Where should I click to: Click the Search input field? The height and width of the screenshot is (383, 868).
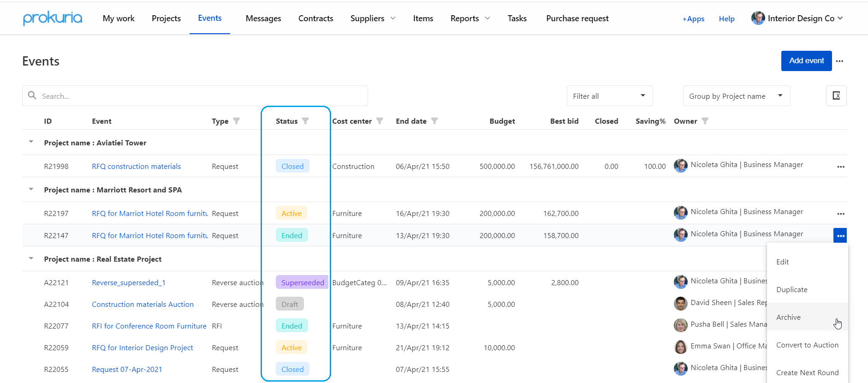point(195,96)
